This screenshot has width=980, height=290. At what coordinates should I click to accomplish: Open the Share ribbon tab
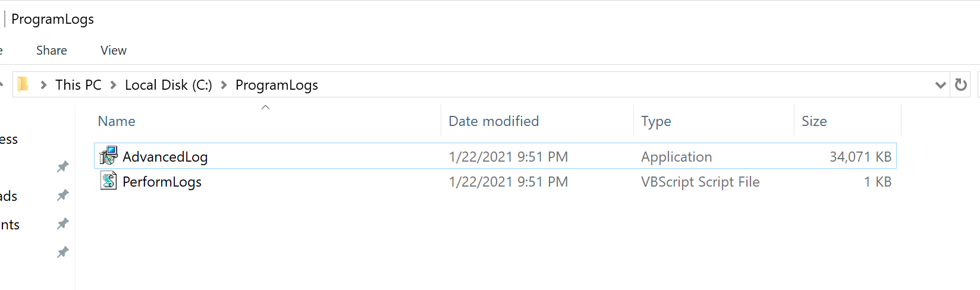coord(52,51)
